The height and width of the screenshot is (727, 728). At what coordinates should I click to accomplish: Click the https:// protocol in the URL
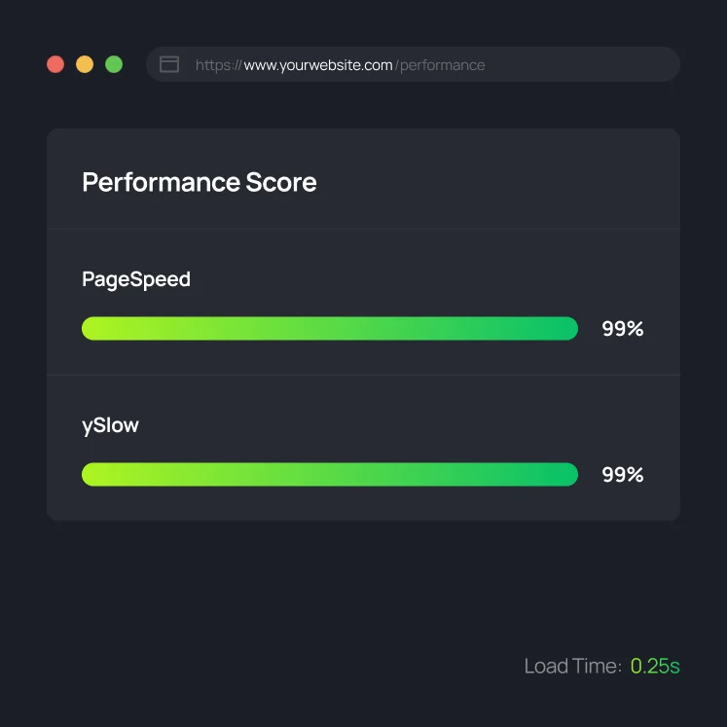[x=218, y=65]
